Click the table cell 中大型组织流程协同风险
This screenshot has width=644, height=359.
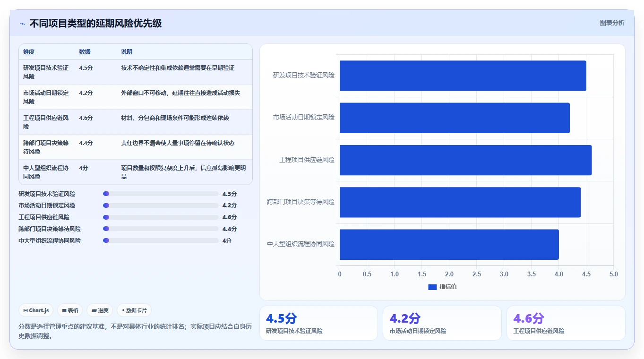coord(46,172)
